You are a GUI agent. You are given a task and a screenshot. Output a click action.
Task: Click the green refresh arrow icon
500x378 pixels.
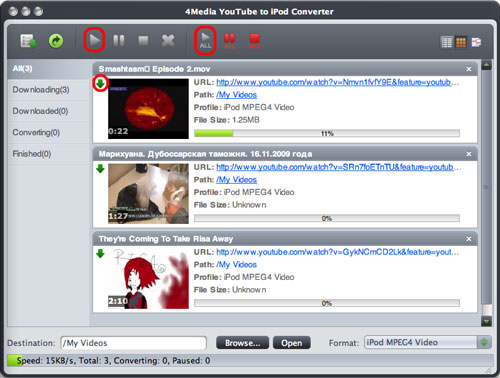tap(56, 41)
